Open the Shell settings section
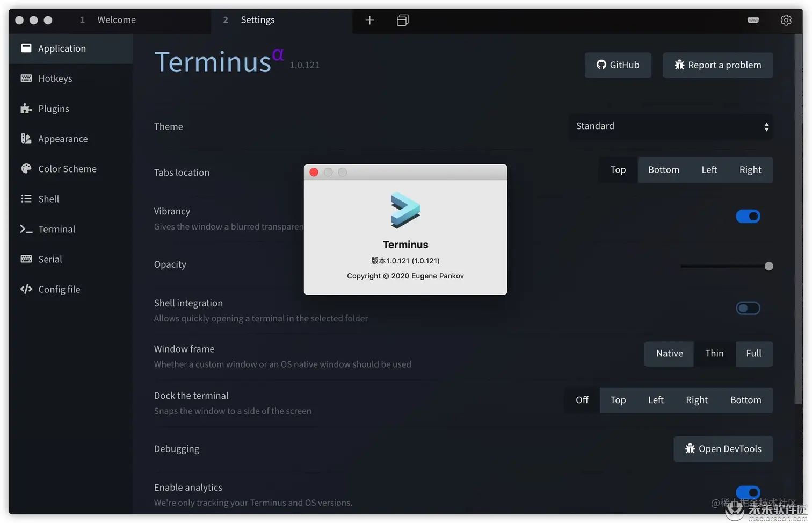The width and height of the screenshot is (812, 523). click(70, 199)
